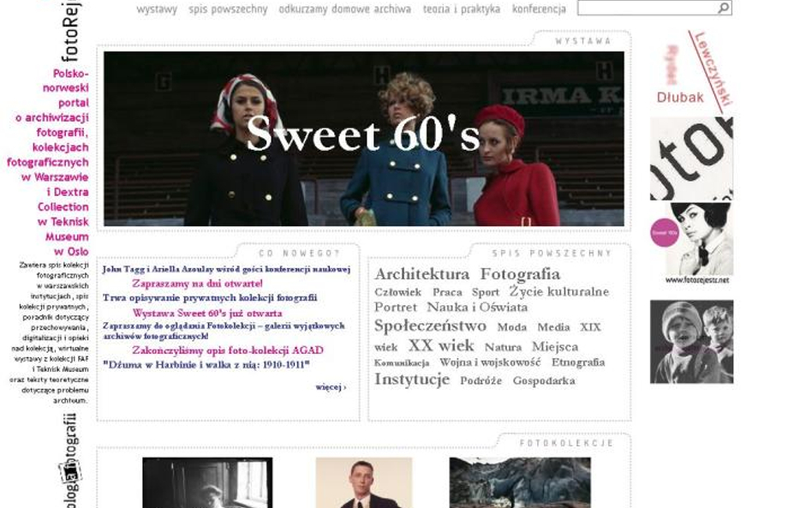Screen dimensions: 812x508
Task: Open the teoria i praktyka menu
Action: (462, 9)
